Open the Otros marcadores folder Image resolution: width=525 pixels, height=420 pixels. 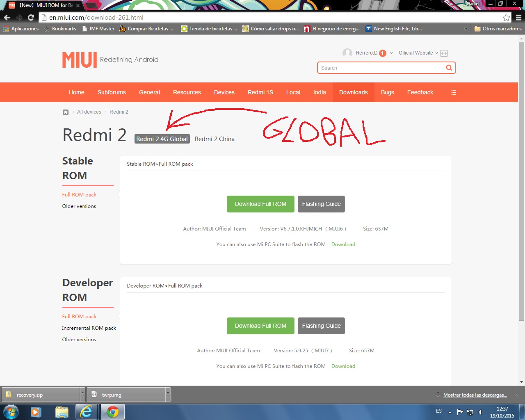(498, 29)
